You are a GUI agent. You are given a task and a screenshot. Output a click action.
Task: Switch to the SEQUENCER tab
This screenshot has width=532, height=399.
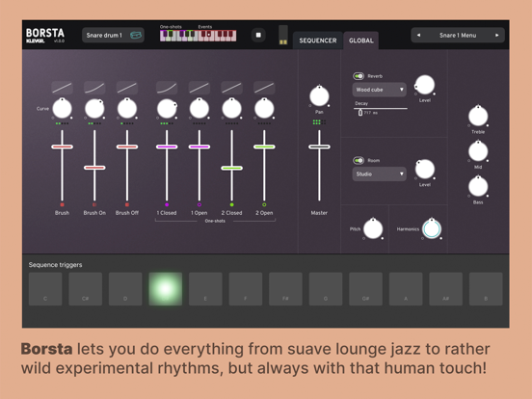point(318,40)
